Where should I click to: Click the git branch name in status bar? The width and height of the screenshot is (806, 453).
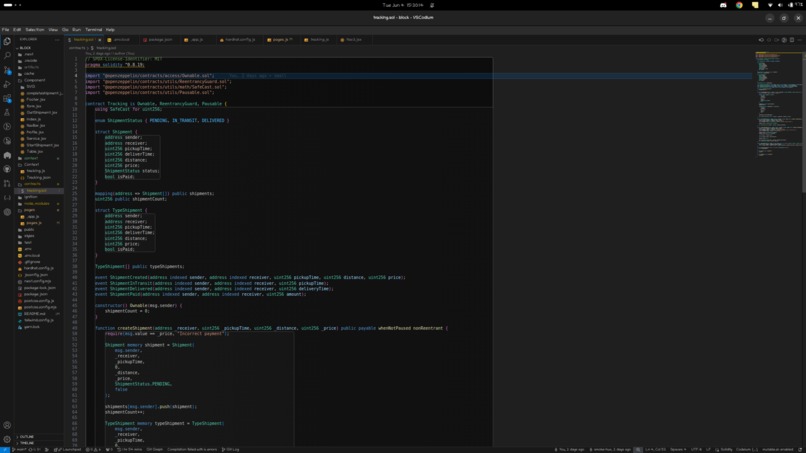click(19, 449)
